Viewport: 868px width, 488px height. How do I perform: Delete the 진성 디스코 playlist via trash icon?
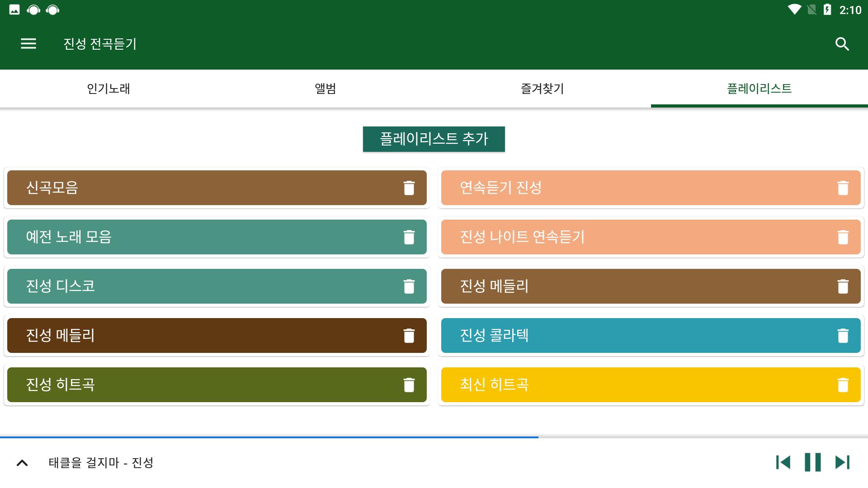click(x=409, y=286)
